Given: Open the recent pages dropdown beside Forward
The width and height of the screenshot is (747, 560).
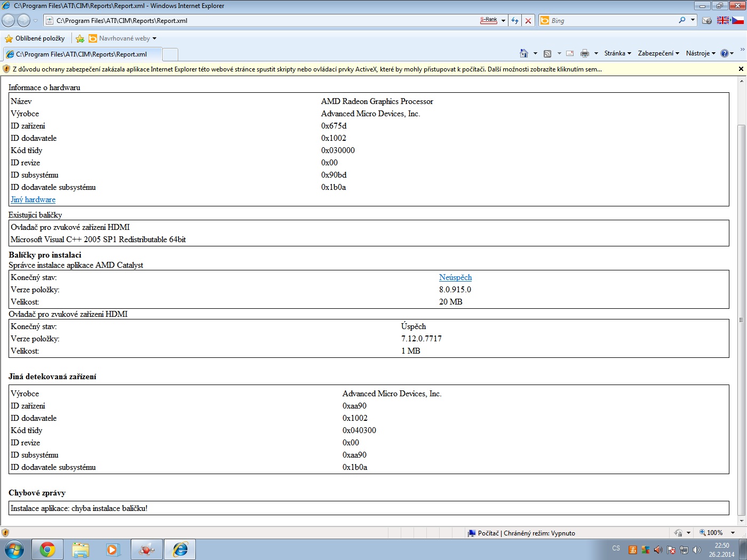Looking at the screenshot, I should tap(36, 21).
